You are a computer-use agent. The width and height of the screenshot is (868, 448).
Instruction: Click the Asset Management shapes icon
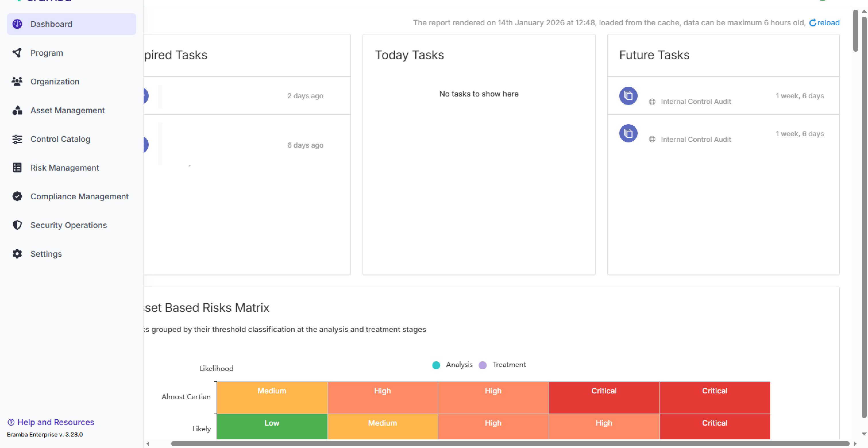pyautogui.click(x=17, y=110)
